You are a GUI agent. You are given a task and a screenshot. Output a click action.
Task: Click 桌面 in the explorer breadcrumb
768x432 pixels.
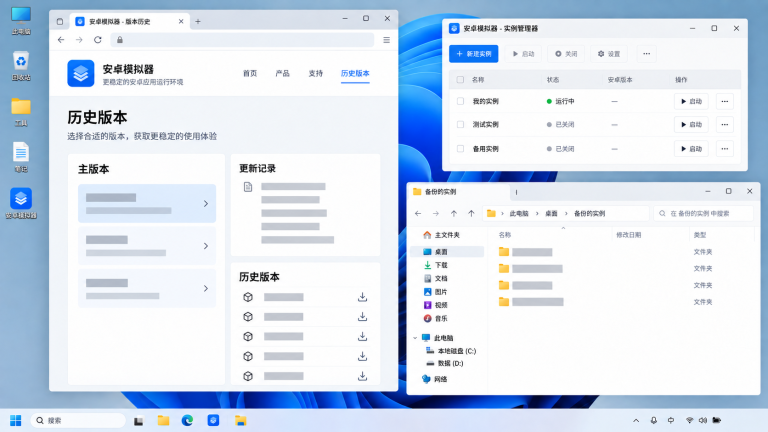coord(551,214)
